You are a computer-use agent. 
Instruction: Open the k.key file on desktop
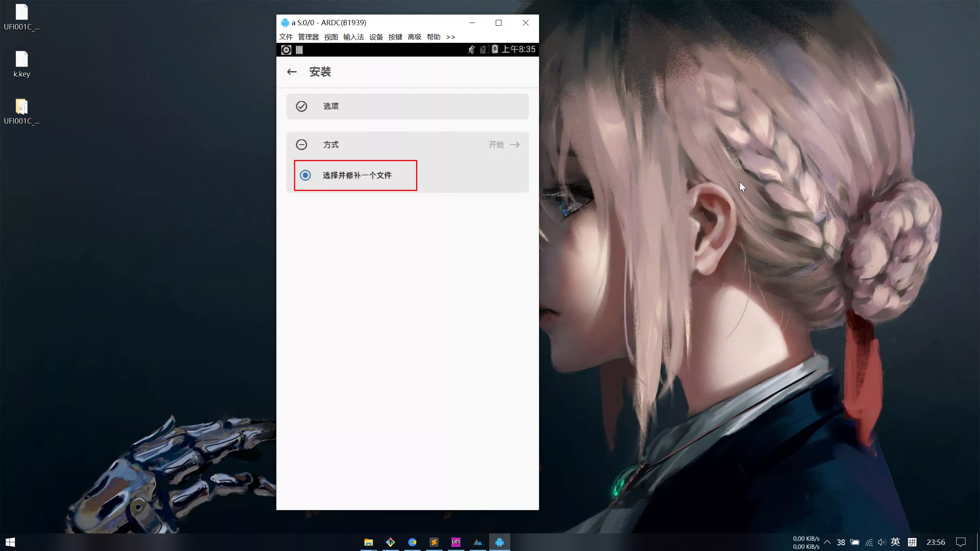tap(22, 64)
